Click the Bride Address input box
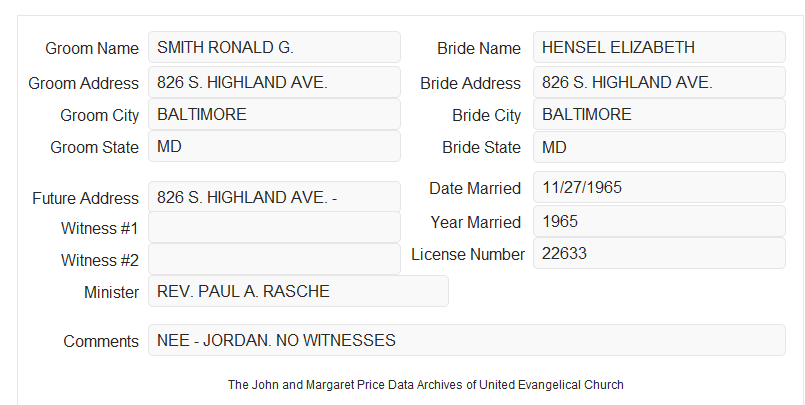The height and width of the screenshot is (405, 805). click(x=659, y=82)
